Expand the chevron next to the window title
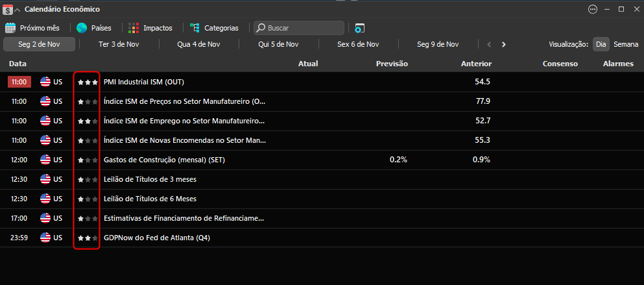The width and height of the screenshot is (644, 285). click(18, 10)
